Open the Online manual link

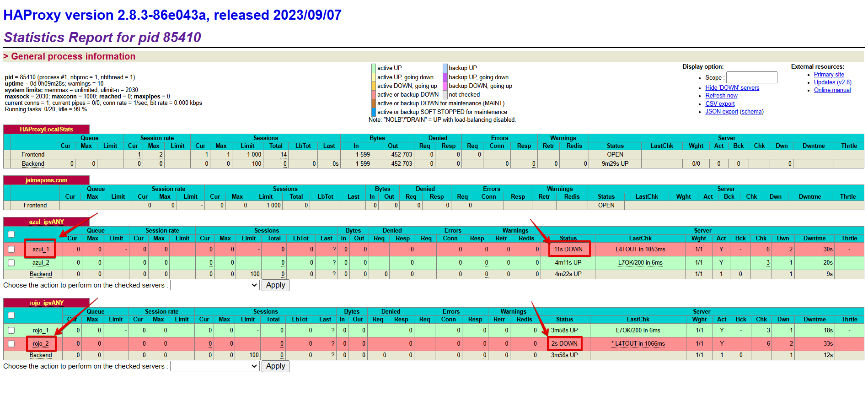832,90
